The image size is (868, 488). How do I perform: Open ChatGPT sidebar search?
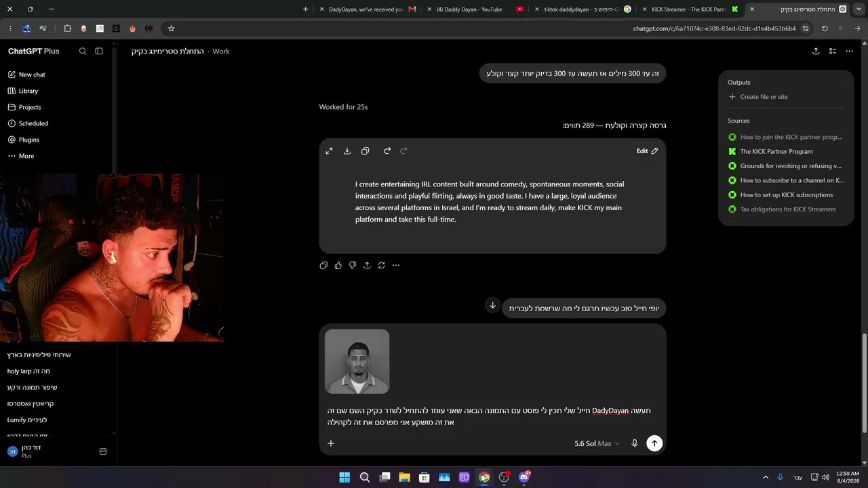83,52
